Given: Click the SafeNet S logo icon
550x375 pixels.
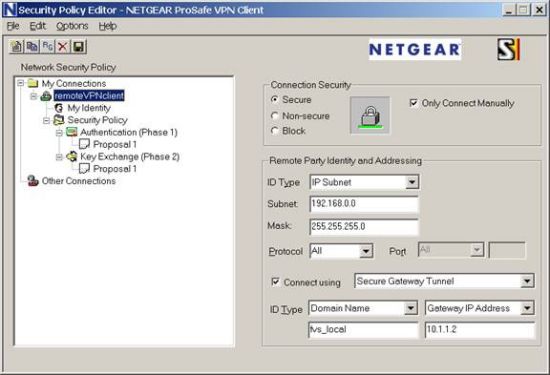Looking at the screenshot, I should pyautogui.click(x=509, y=49).
